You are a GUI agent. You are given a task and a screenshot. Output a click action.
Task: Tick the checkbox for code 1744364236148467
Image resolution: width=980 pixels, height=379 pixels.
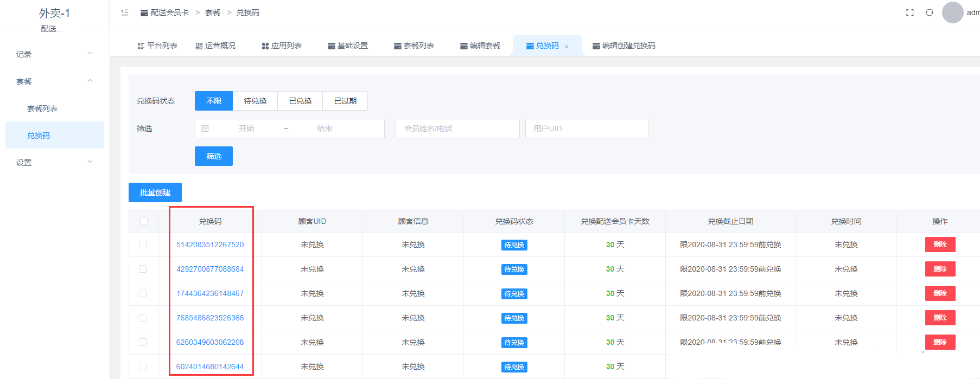(143, 293)
